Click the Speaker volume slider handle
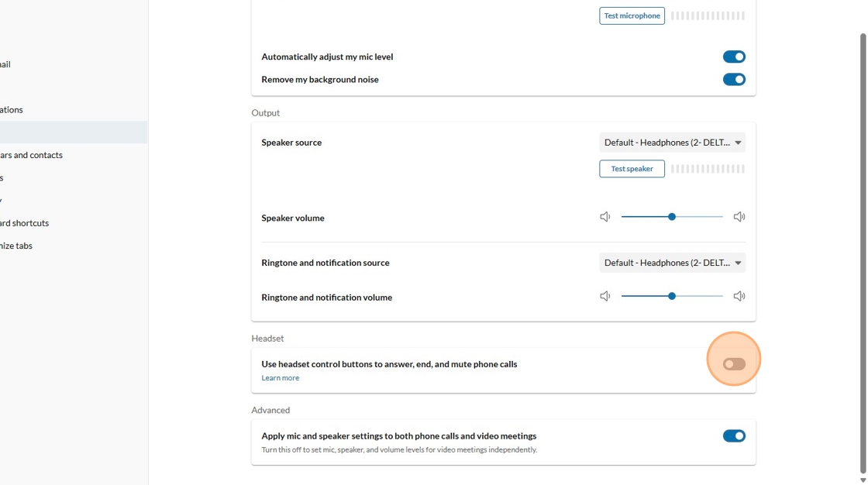 pyautogui.click(x=672, y=217)
